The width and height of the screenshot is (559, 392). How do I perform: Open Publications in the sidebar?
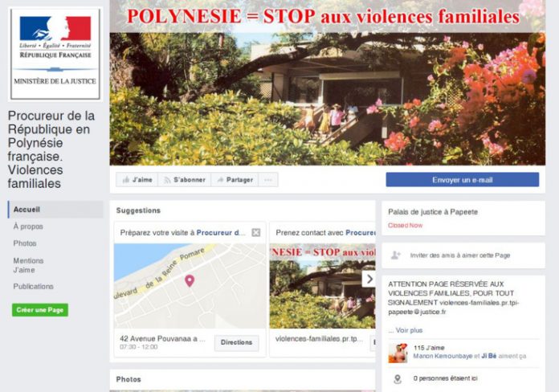tap(33, 287)
